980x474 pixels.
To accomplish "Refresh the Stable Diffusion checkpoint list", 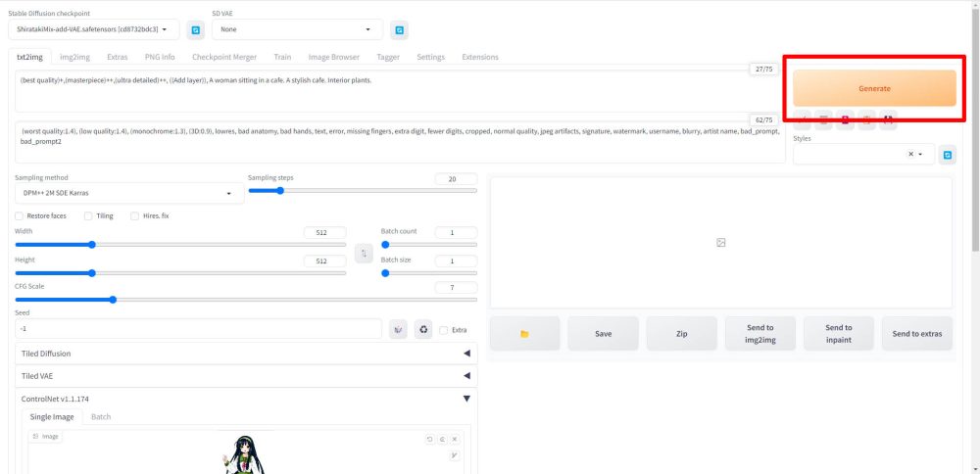I will [x=195, y=29].
